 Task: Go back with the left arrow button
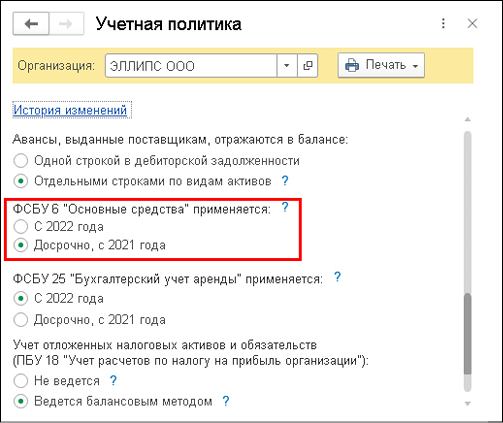[x=31, y=24]
